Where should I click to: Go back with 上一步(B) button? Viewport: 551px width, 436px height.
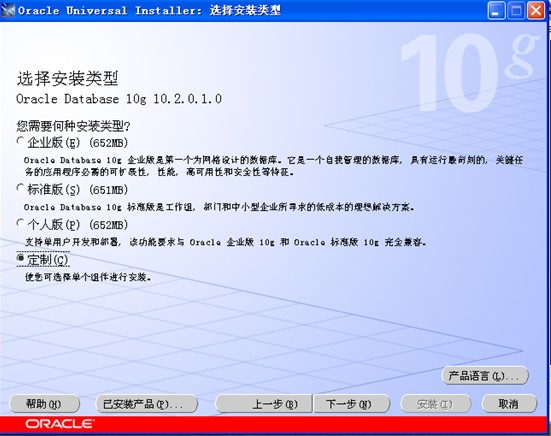(x=264, y=404)
